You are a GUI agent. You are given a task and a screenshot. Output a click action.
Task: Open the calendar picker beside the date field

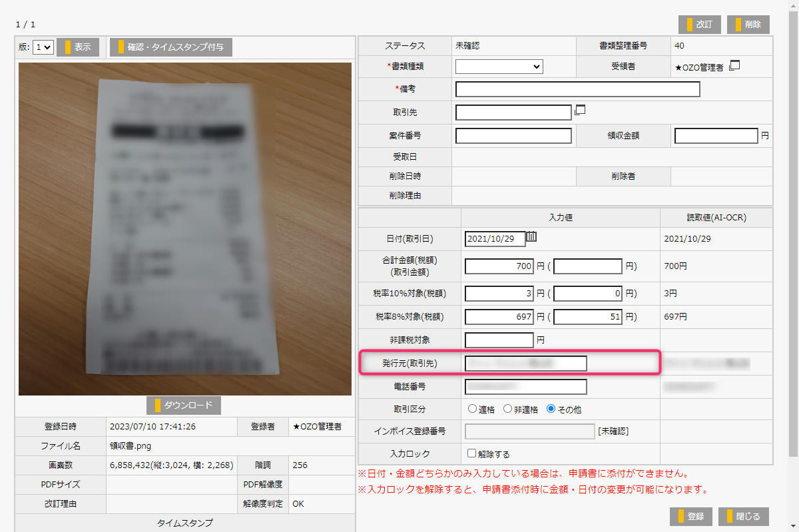click(531, 236)
